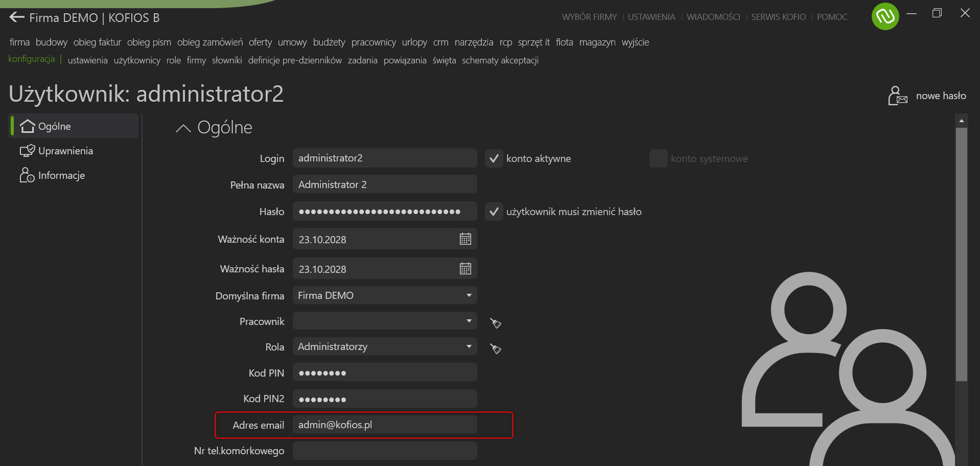
Task: Open the firma menu
Action: click(x=19, y=42)
